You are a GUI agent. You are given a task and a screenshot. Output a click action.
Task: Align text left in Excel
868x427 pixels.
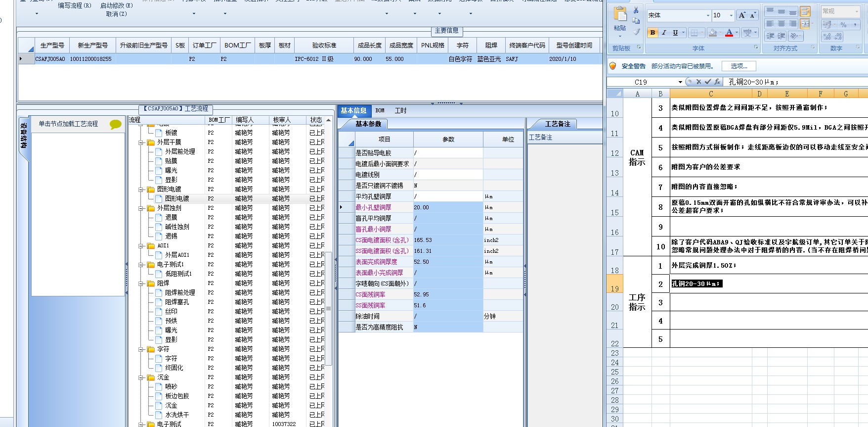770,23
